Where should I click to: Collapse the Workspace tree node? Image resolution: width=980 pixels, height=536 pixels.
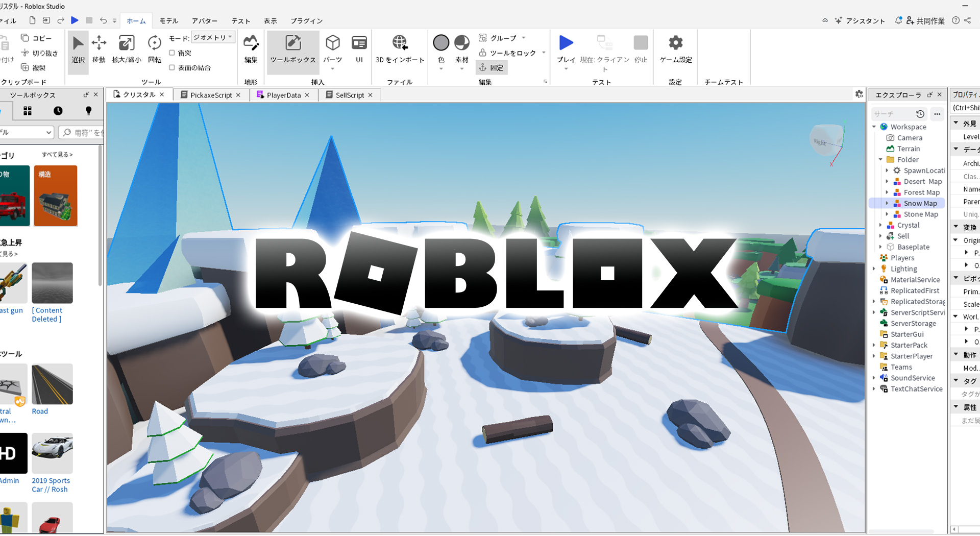point(874,127)
